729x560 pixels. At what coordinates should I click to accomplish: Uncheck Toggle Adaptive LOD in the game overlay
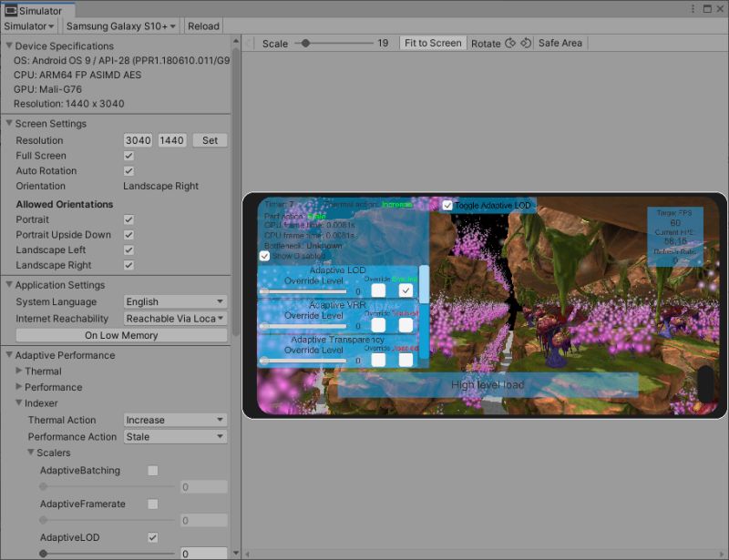pos(446,204)
